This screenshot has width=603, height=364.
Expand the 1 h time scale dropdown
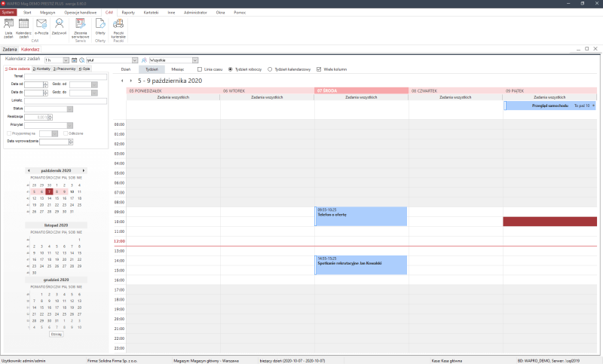pyautogui.click(x=69, y=59)
